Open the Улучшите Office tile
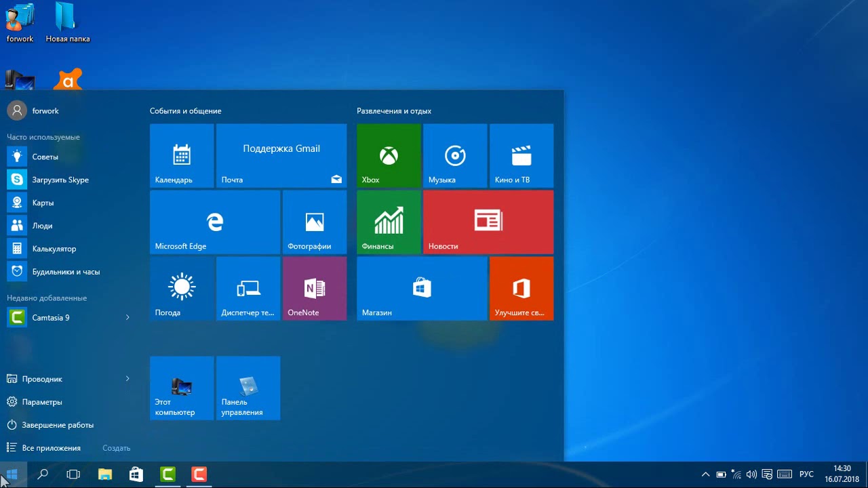The width and height of the screenshot is (868, 488). (521, 288)
